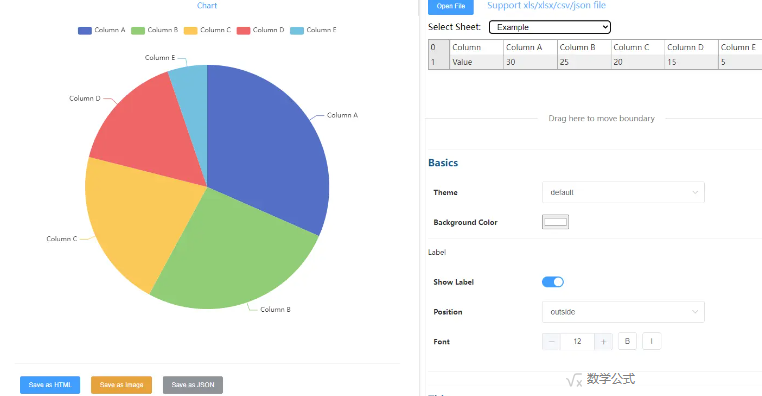Toggle Column E legend swatch
Image resolution: width=762 pixels, height=396 pixels.
coord(297,31)
